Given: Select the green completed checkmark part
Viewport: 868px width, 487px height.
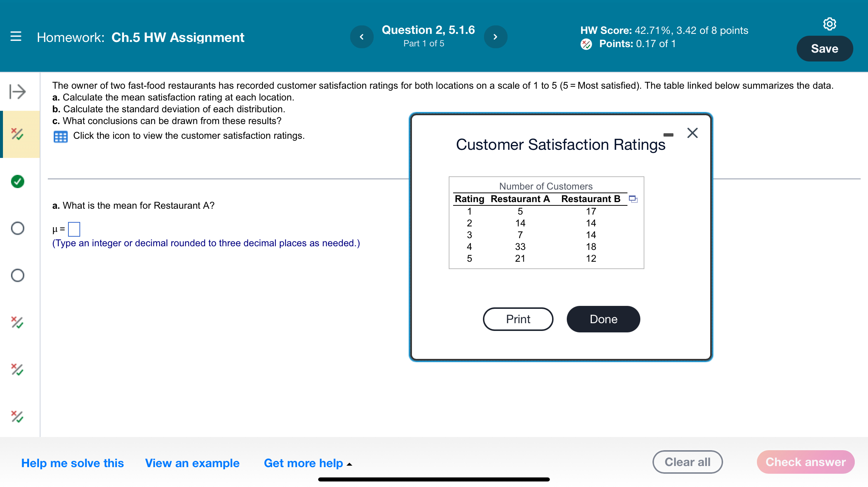Looking at the screenshot, I should (x=17, y=181).
